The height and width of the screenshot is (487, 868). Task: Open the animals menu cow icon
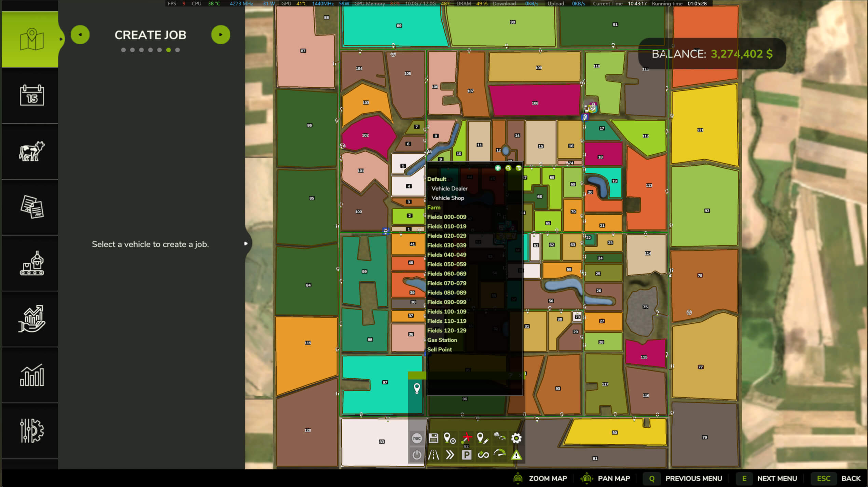coord(31,151)
